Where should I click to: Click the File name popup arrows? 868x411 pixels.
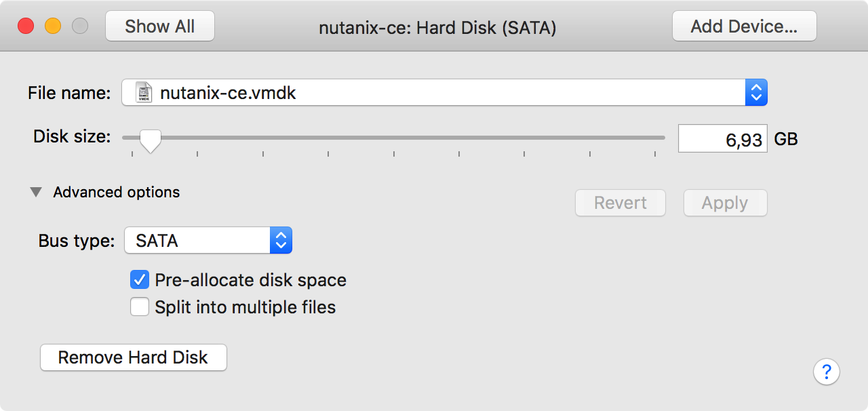[x=756, y=92]
